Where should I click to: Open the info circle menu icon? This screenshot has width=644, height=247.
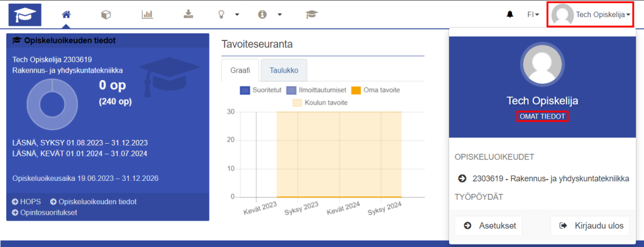coord(262,14)
